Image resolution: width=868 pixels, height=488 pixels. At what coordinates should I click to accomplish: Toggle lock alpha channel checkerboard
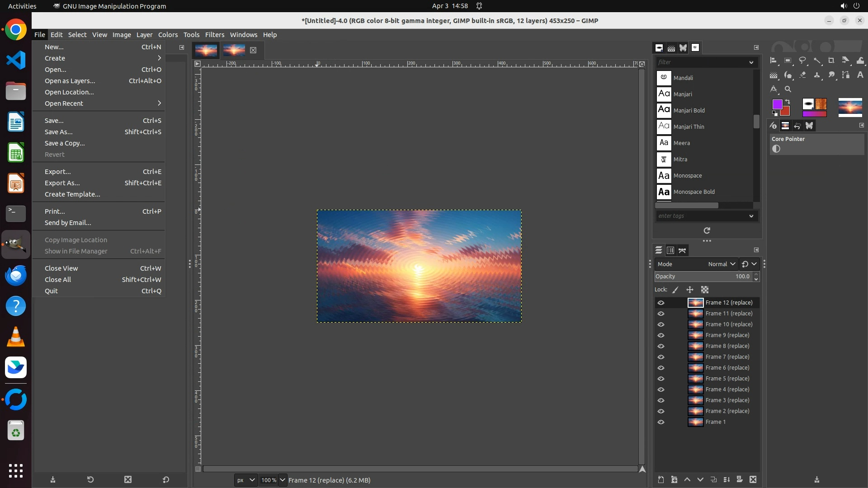click(x=704, y=290)
